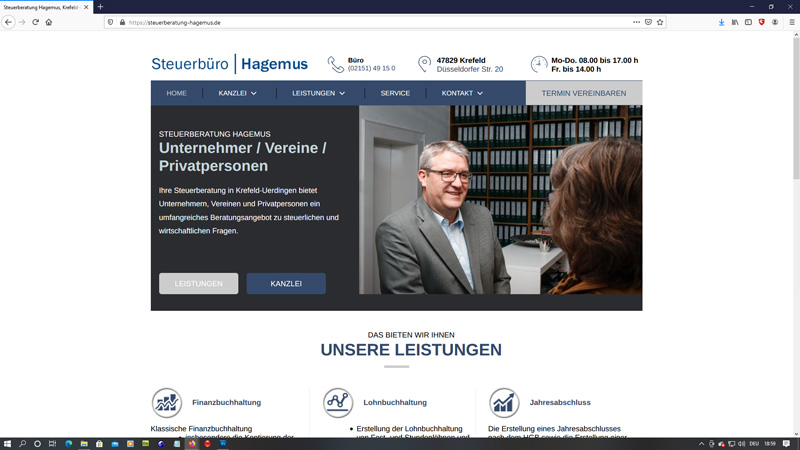
Task: Open the Finanzbuchhaltung heading link
Action: (227, 403)
